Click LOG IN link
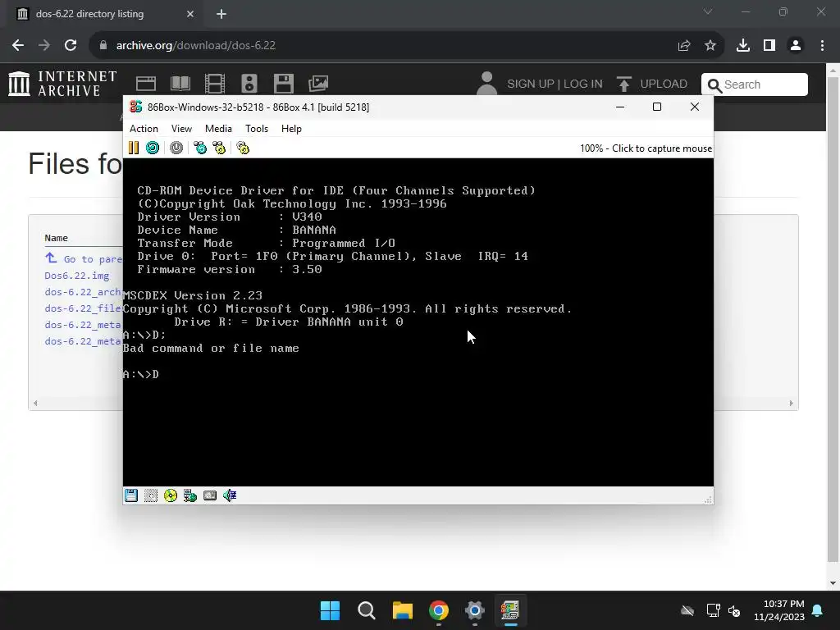 (x=583, y=84)
